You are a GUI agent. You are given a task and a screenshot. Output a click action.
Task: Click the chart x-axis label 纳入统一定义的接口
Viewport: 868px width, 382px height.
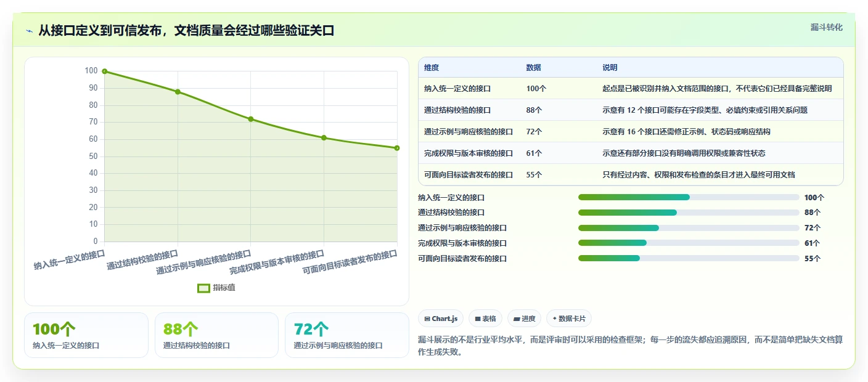[x=69, y=259]
